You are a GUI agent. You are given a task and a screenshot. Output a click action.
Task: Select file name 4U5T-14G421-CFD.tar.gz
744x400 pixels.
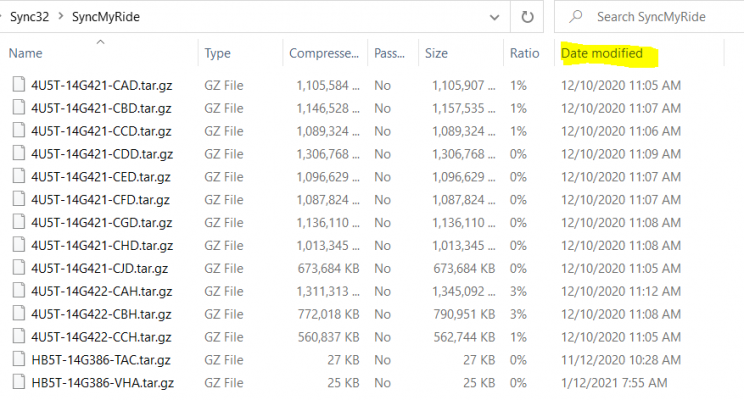101,200
